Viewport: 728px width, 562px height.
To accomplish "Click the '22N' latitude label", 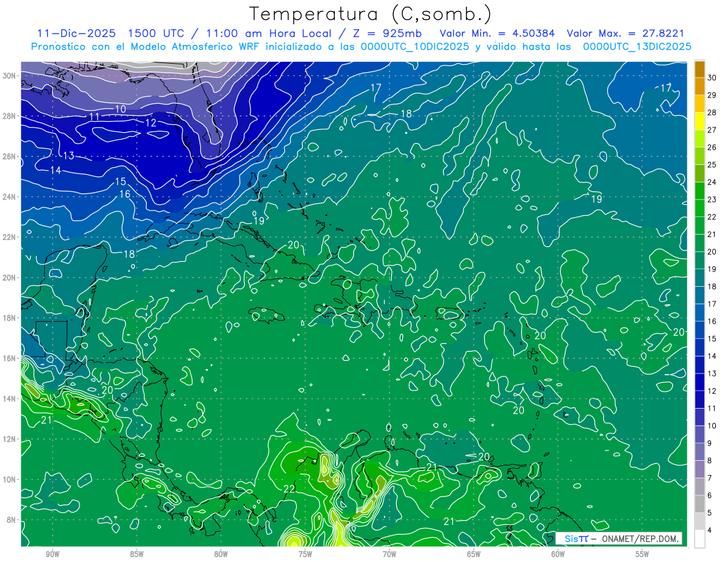I will [9, 237].
